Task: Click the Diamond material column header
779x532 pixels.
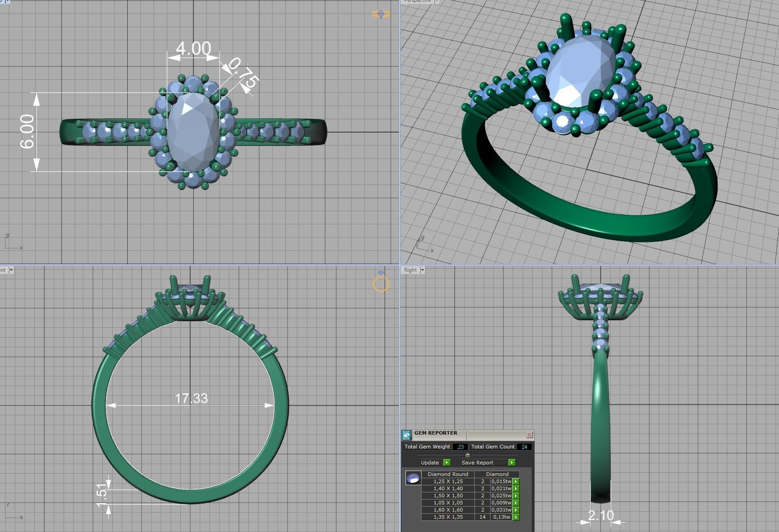Action: [x=497, y=474]
